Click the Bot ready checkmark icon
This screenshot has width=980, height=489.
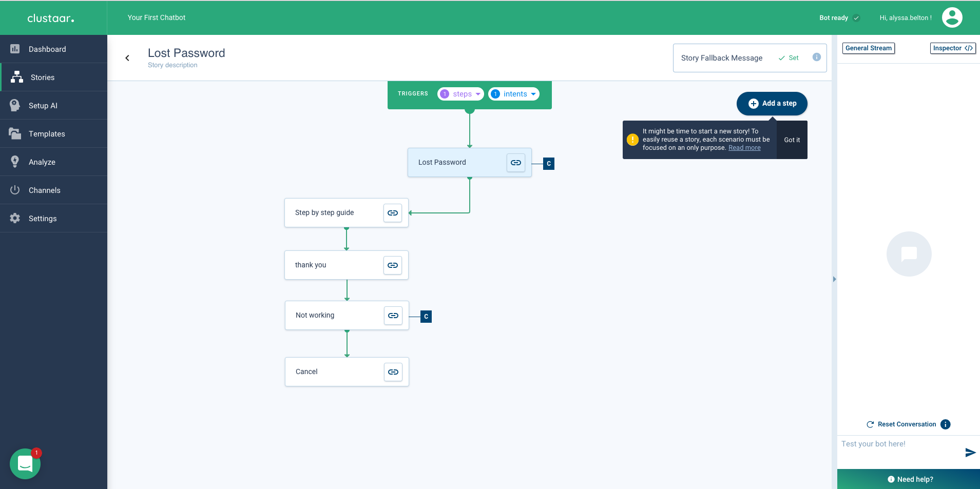[856, 18]
